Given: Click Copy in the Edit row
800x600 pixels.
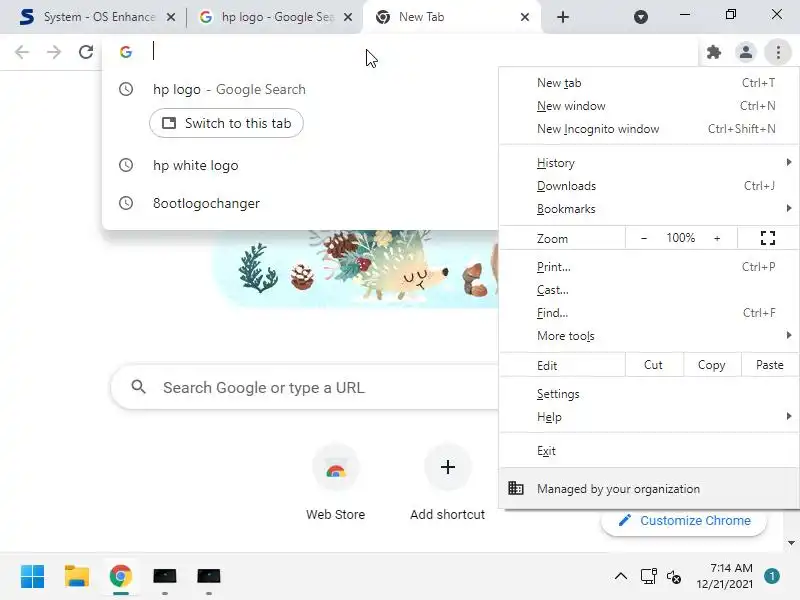Looking at the screenshot, I should tap(712, 365).
